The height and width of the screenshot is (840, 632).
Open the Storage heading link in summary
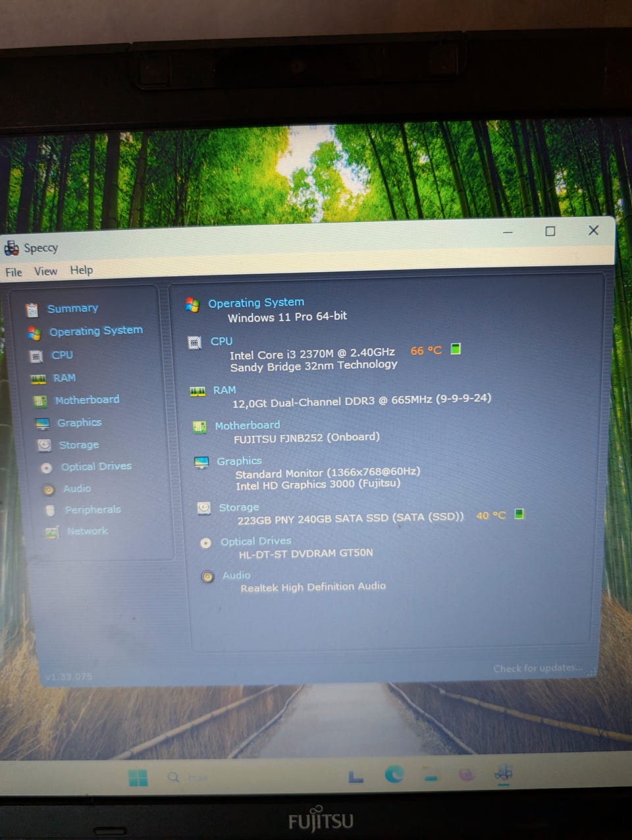click(239, 507)
